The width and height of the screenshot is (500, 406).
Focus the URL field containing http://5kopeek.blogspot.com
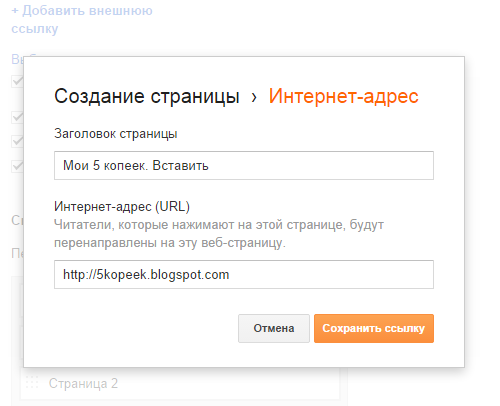click(244, 274)
